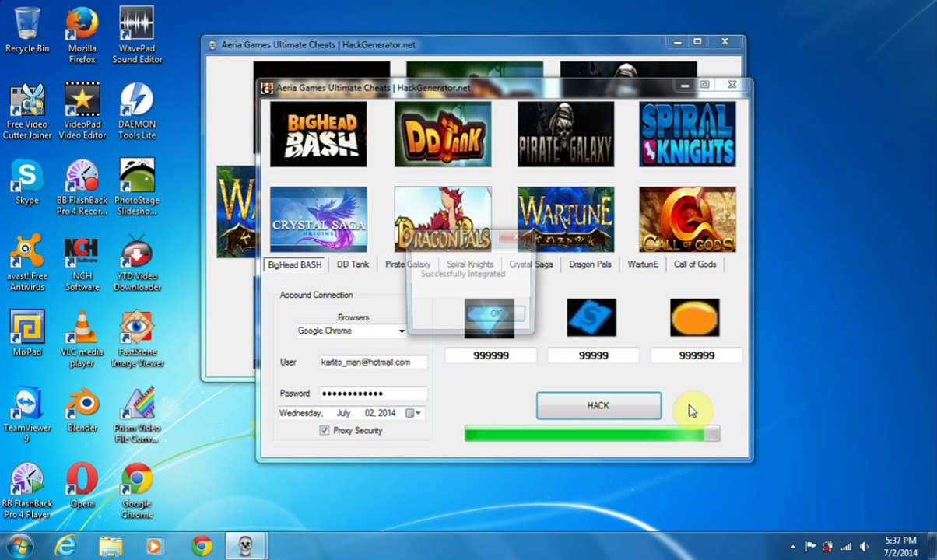Launch Opera browser from the desktop

tap(82, 485)
